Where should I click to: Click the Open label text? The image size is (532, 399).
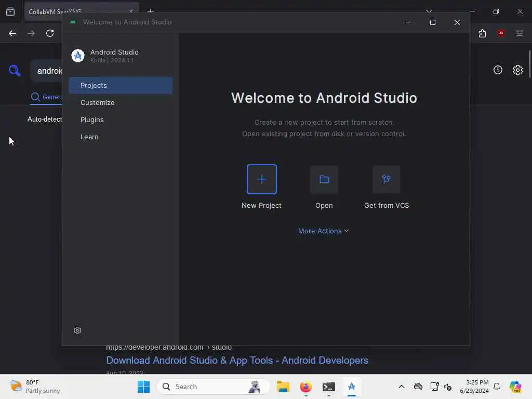click(324, 205)
